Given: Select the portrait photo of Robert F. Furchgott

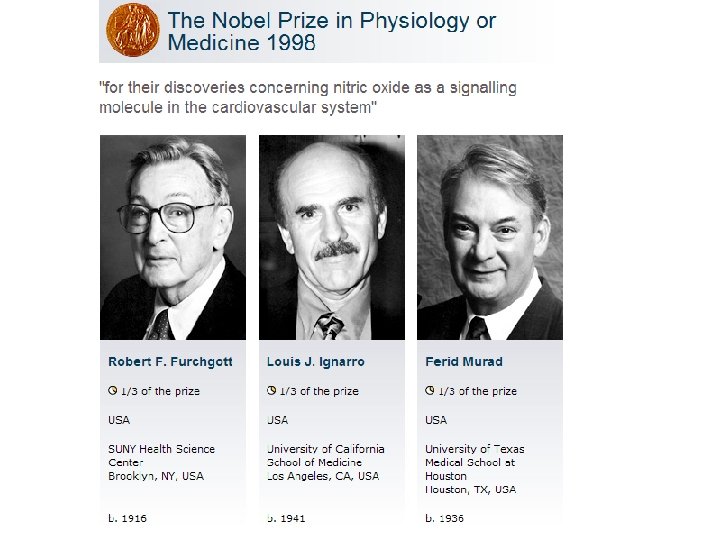Looking at the screenshot, I should click(173, 237).
